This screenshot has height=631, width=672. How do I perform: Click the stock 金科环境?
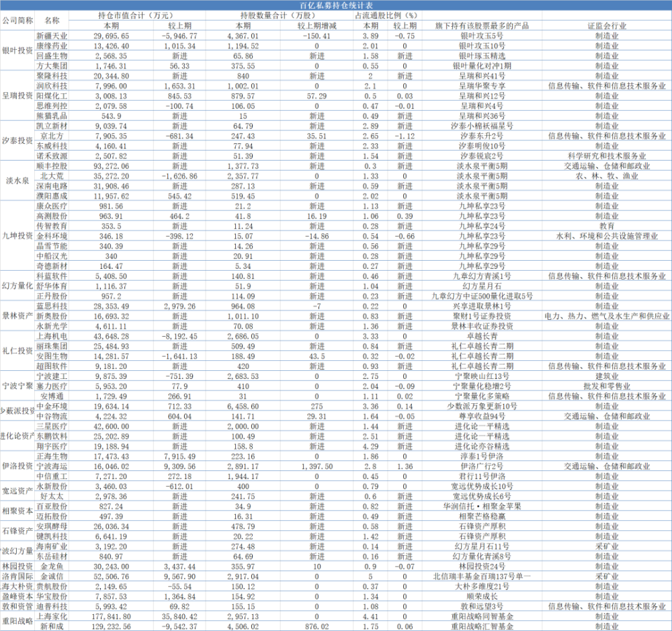tap(52, 236)
